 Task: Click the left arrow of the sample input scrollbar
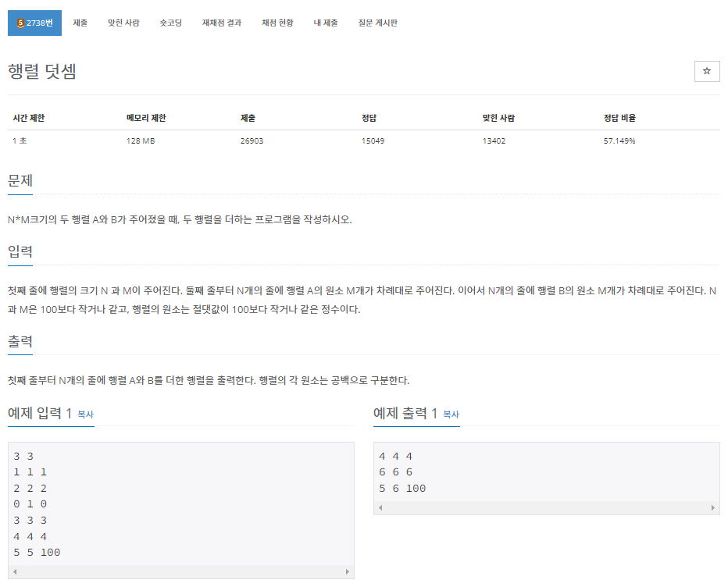(16, 571)
